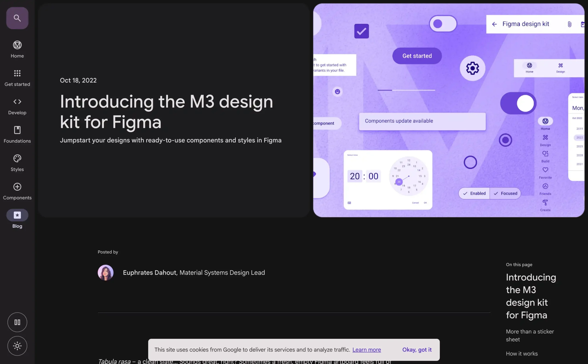Click the checked checkbox in hero illustration
This screenshot has width=588, height=364.
[x=362, y=31]
